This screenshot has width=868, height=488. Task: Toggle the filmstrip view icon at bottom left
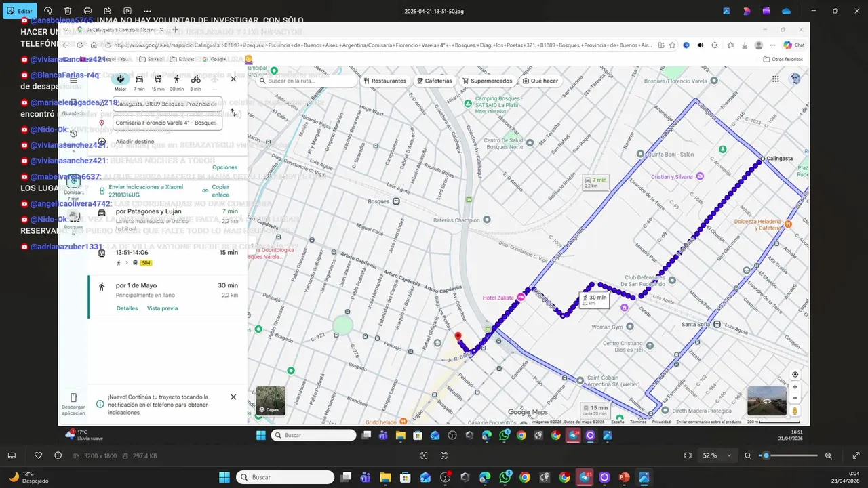(12, 455)
